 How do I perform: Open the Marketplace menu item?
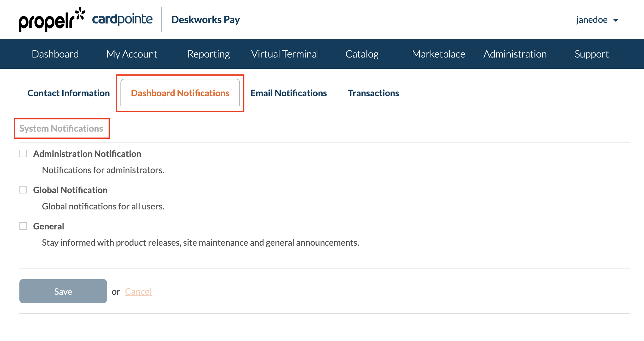click(x=438, y=54)
